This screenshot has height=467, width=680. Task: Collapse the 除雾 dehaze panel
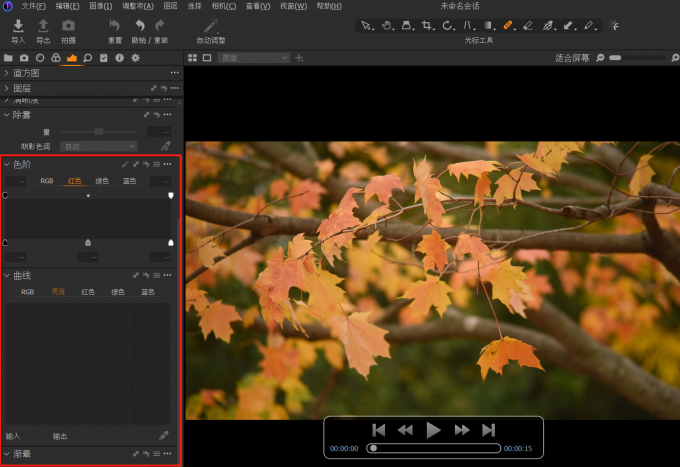[x=7, y=115]
